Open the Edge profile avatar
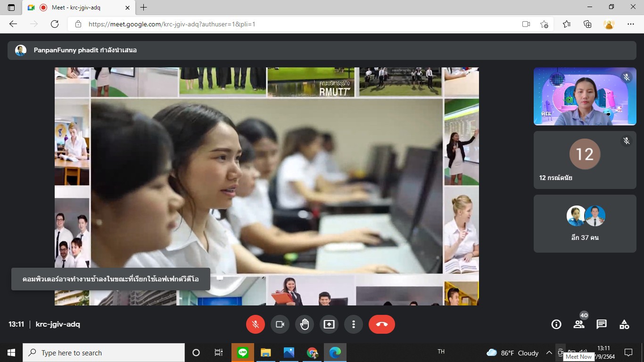Image resolution: width=644 pixels, height=362 pixels. point(609,24)
